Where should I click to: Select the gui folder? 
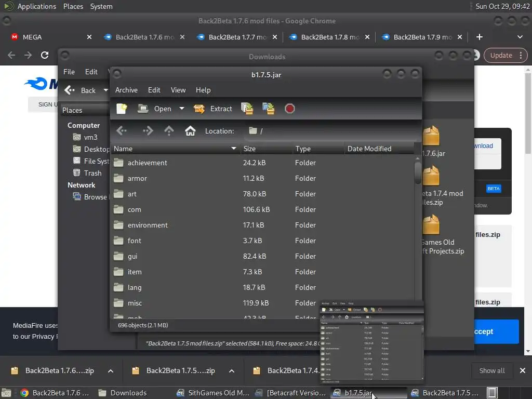(x=262, y=257)
